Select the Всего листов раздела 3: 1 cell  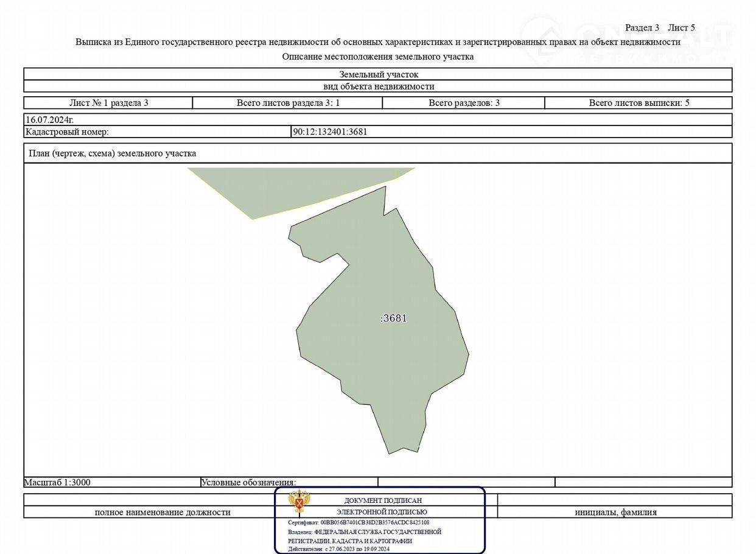288,103
